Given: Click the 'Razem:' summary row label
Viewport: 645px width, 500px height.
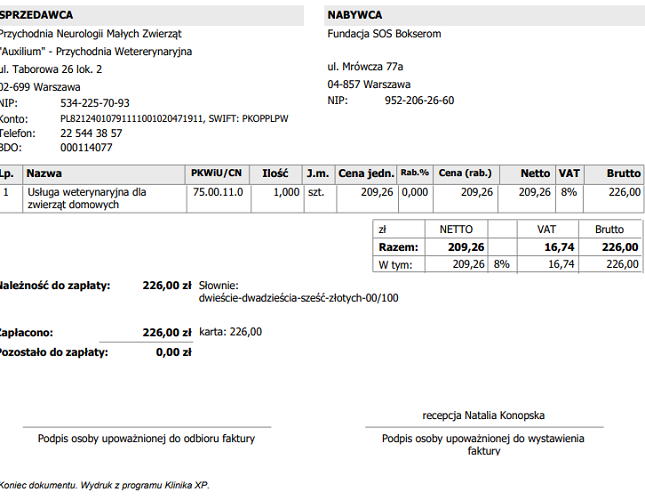Looking at the screenshot, I should [x=398, y=248].
